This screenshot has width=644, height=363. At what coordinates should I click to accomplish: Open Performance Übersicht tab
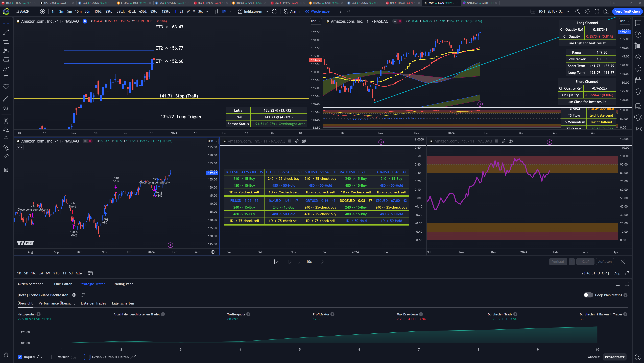click(x=57, y=303)
